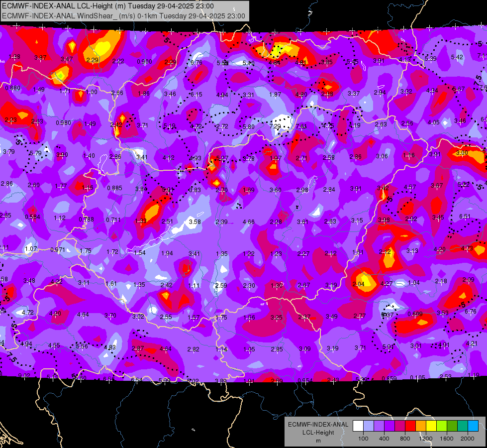The height and width of the screenshot is (448, 487).
Task: Click the wind shear value 0.885
Action: coord(114,188)
